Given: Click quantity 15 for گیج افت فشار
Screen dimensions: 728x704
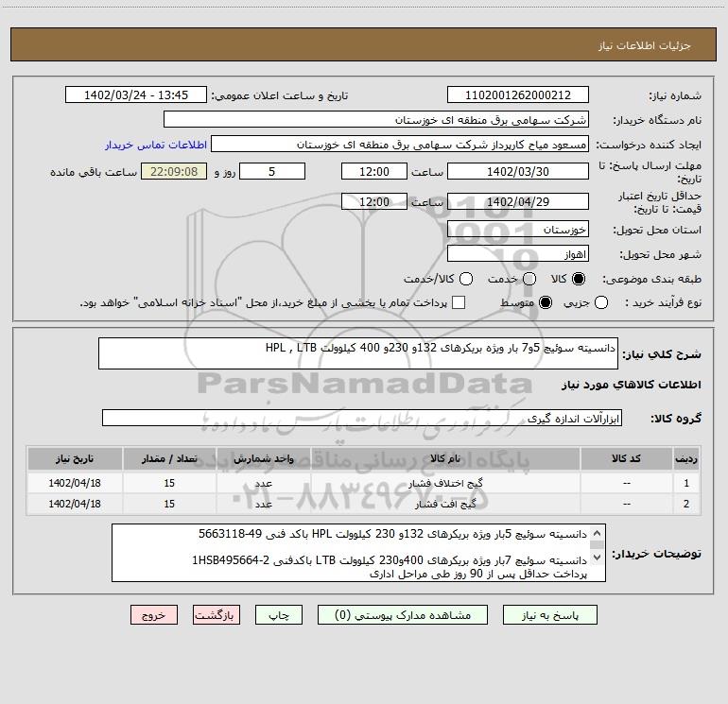Looking at the screenshot, I should 169,504.
